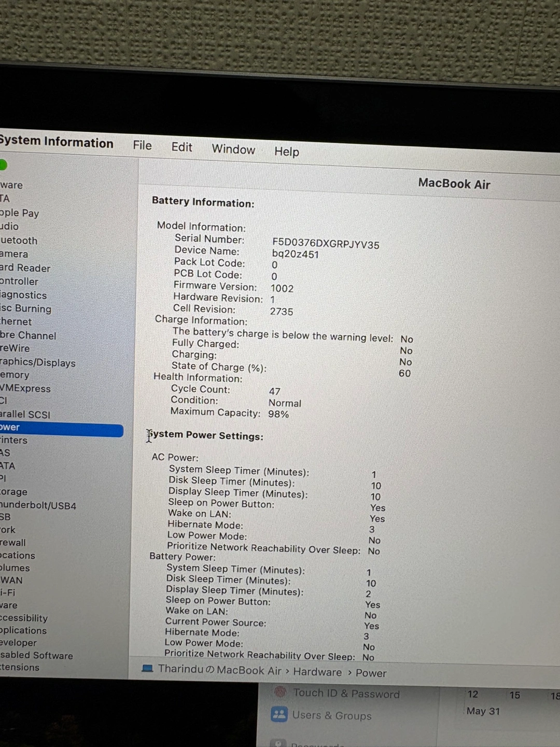
Task: Select Locations in the sidebar
Action: (18, 555)
